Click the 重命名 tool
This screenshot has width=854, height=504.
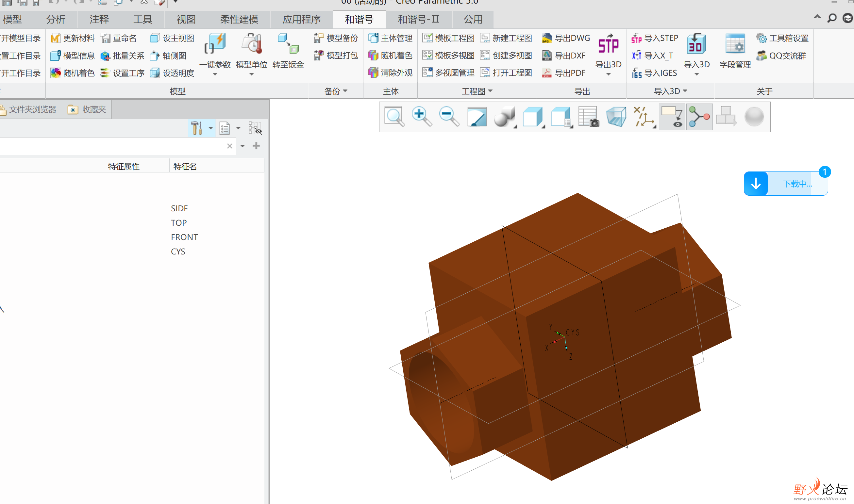119,38
